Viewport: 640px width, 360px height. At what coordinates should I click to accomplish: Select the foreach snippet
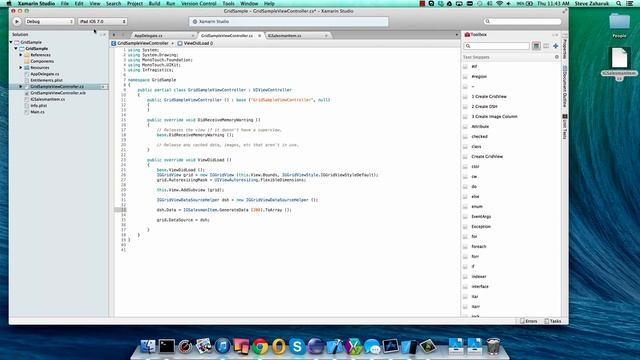point(479,247)
